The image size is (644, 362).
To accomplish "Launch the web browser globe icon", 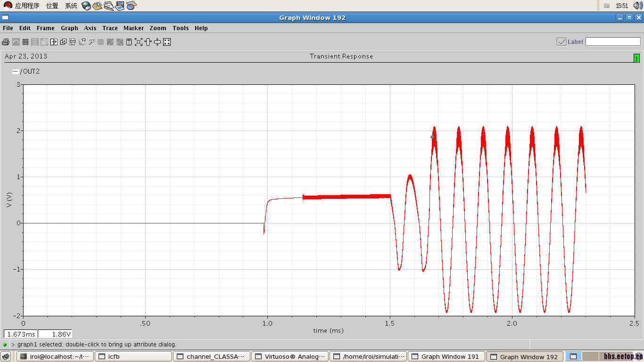I will point(86,6).
